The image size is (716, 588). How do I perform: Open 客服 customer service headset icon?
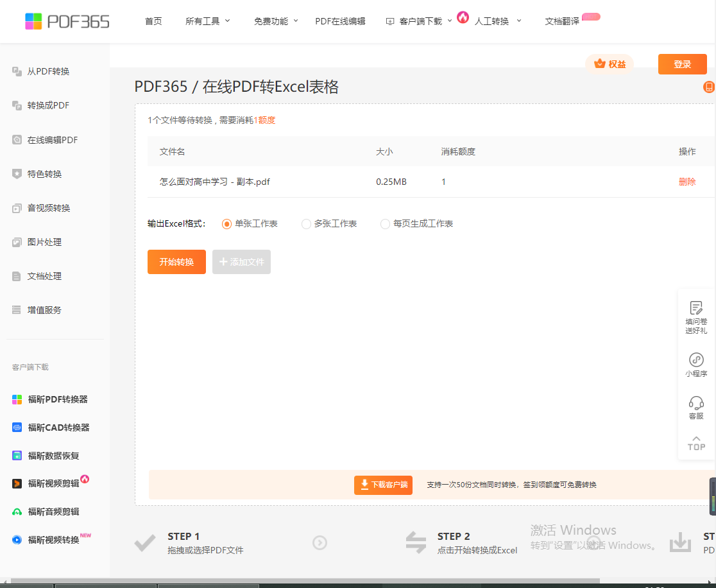[696, 403]
